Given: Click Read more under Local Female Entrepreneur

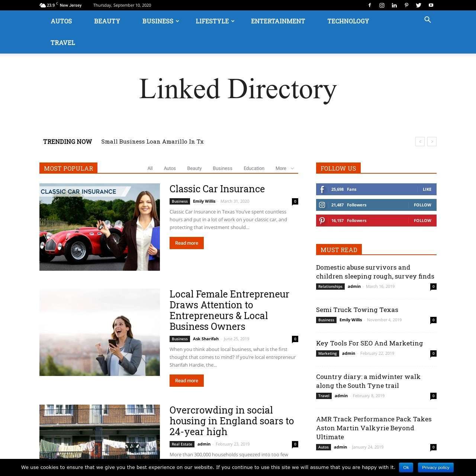Looking at the screenshot, I should 187,381.
